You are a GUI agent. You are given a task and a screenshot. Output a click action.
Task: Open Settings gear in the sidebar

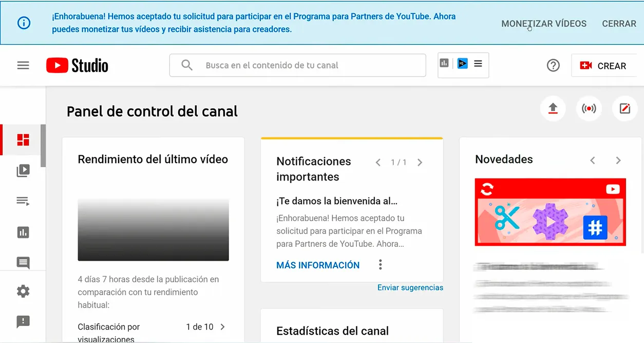pyautogui.click(x=23, y=291)
